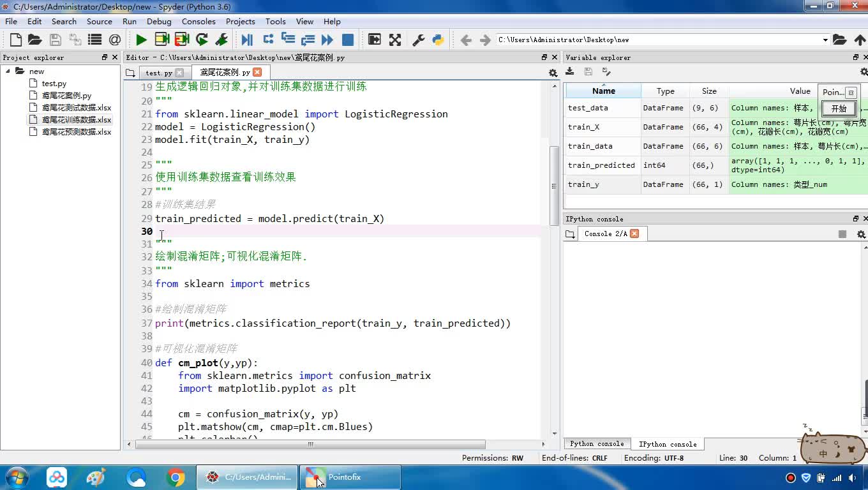
Task: Click the New file icon in toolbar
Action: click(x=16, y=40)
